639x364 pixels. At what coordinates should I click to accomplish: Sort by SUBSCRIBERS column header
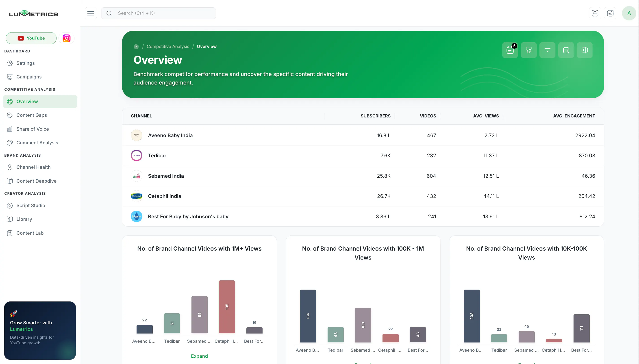coord(376,116)
